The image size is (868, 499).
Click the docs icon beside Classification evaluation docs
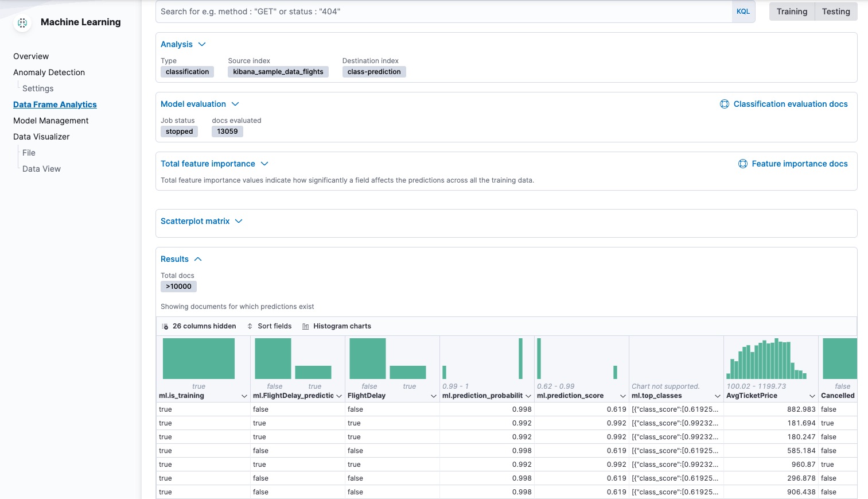coord(724,104)
